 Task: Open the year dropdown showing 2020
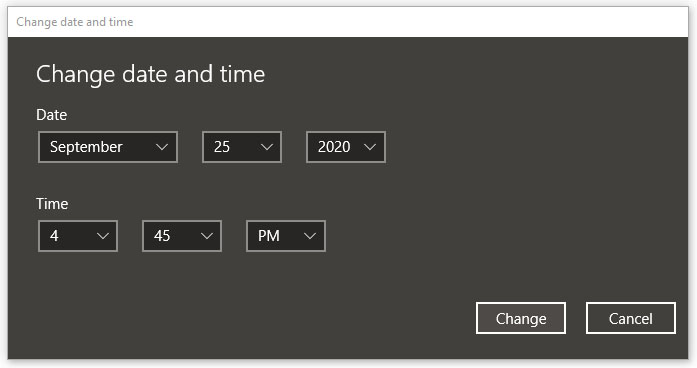coord(346,147)
